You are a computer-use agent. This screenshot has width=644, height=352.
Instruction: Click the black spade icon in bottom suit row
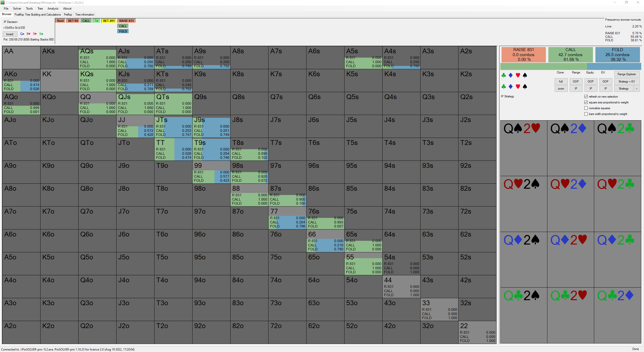[x=525, y=87]
